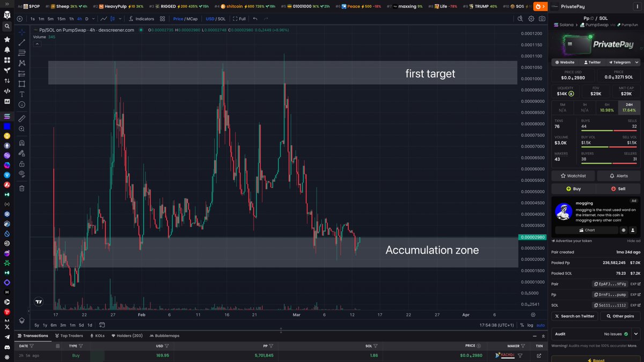Open the alerts bell in left sidebar
Screen dimensions: 644x362
click(7, 49)
